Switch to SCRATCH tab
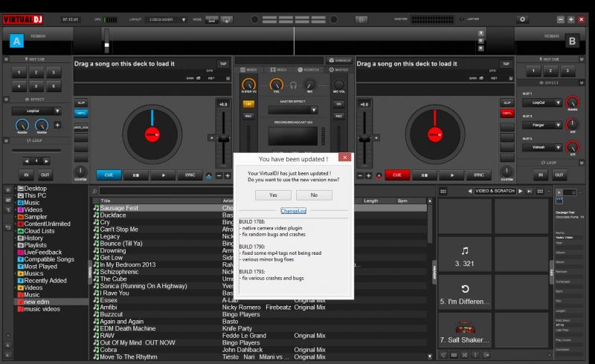Viewport: 595px width, 364px height. pos(309,70)
